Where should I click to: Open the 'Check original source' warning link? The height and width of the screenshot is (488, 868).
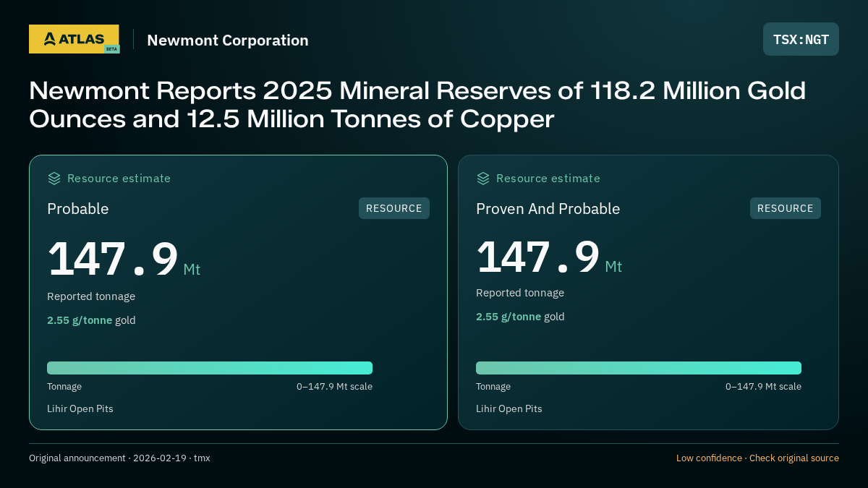click(x=794, y=458)
